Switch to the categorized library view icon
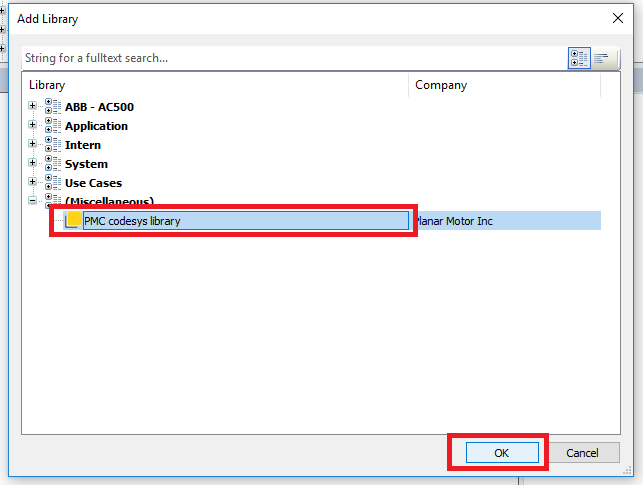The image size is (643, 485). [x=579, y=58]
